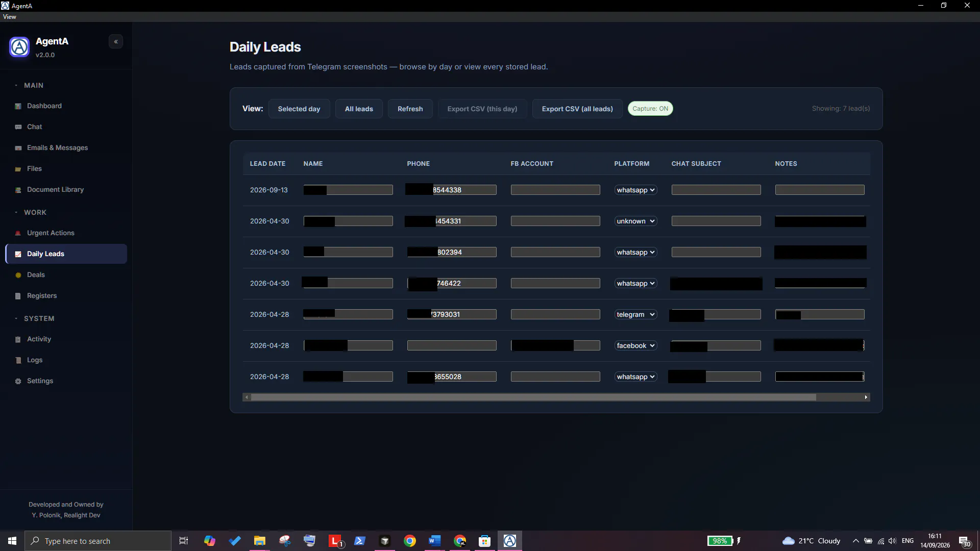Collapse the sidebar with the chevron button
Screen dimensions: 980x551
116,42
